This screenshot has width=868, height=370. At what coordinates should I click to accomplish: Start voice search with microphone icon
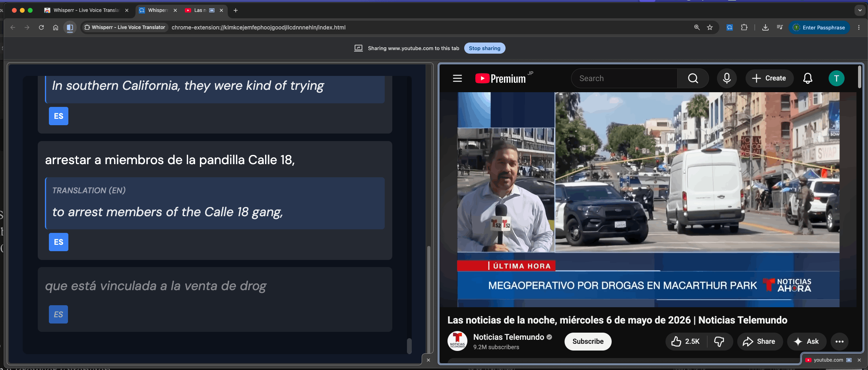pyautogui.click(x=727, y=78)
